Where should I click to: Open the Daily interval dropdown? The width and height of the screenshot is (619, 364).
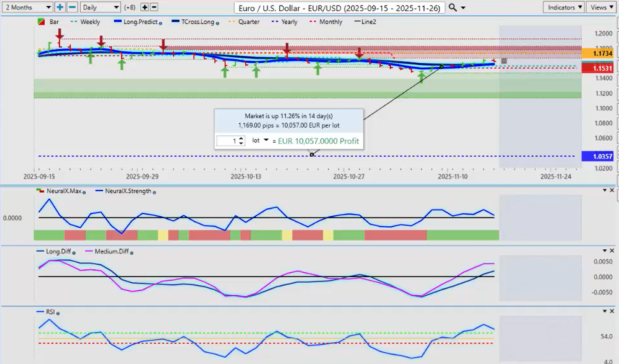(99, 7)
